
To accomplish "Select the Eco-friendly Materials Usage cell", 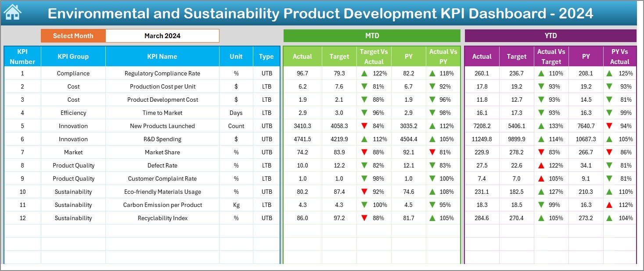I will [162, 192].
